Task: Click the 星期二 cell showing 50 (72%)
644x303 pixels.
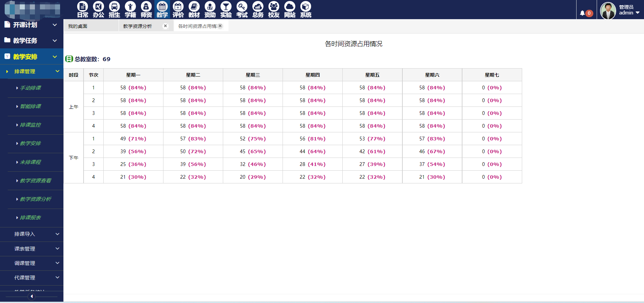Action: tap(193, 151)
